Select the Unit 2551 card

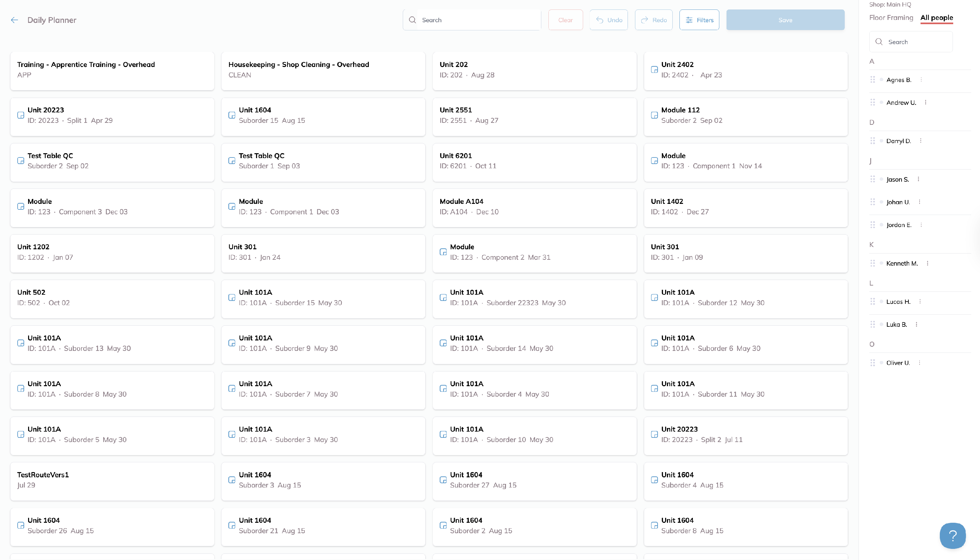click(534, 117)
